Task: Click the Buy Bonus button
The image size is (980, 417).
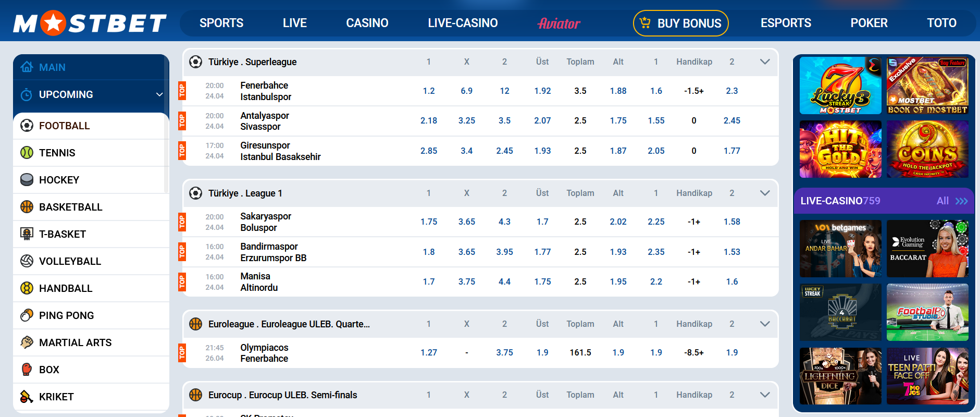Action: (680, 23)
